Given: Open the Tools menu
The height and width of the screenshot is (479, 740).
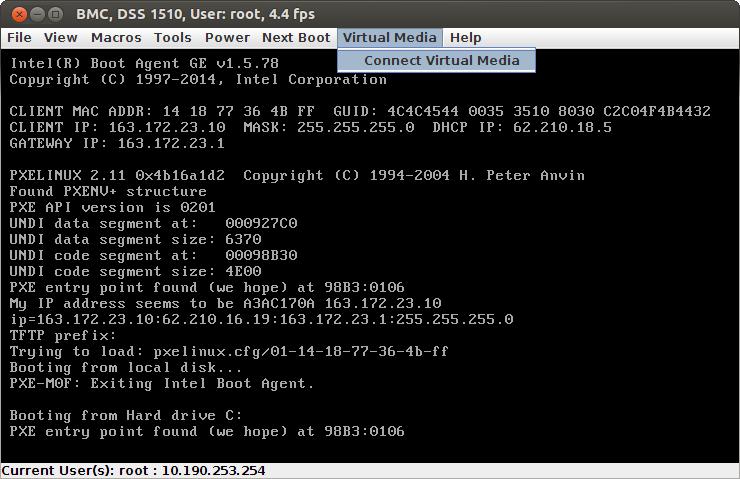Looking at the screenshot, I should pyautogui.click(x=172, y=38).
